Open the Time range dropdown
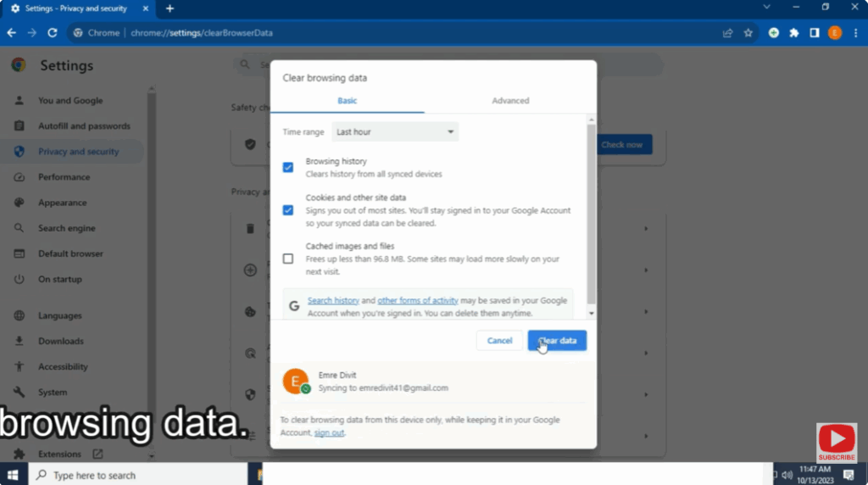The width and height of the screenshot is (868, 485). pos(395,131)
